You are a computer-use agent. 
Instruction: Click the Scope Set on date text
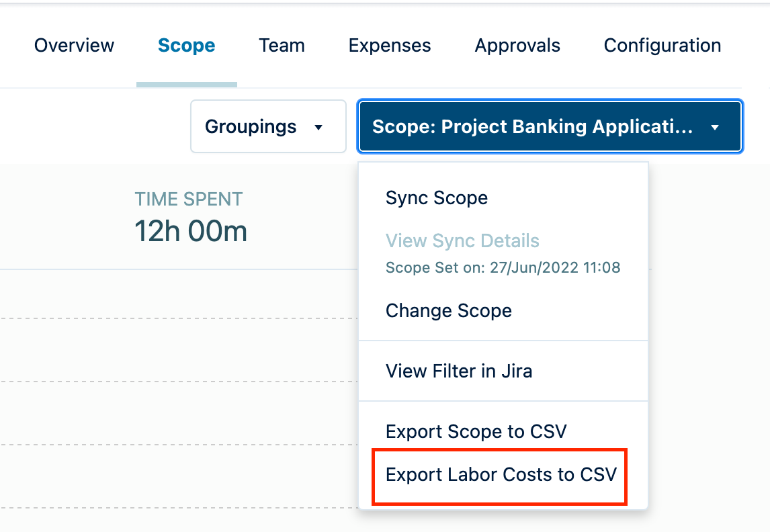click(x=503, y=268)
